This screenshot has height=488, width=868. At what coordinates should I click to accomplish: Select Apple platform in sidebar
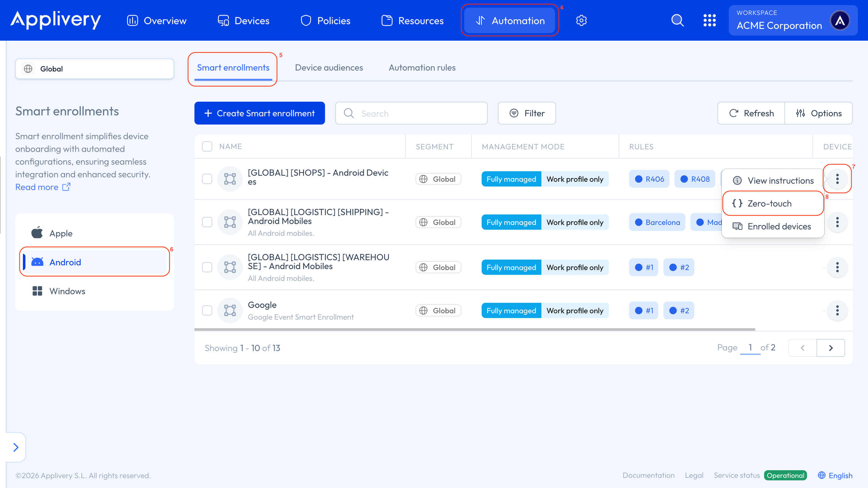[x=61, y=233]
